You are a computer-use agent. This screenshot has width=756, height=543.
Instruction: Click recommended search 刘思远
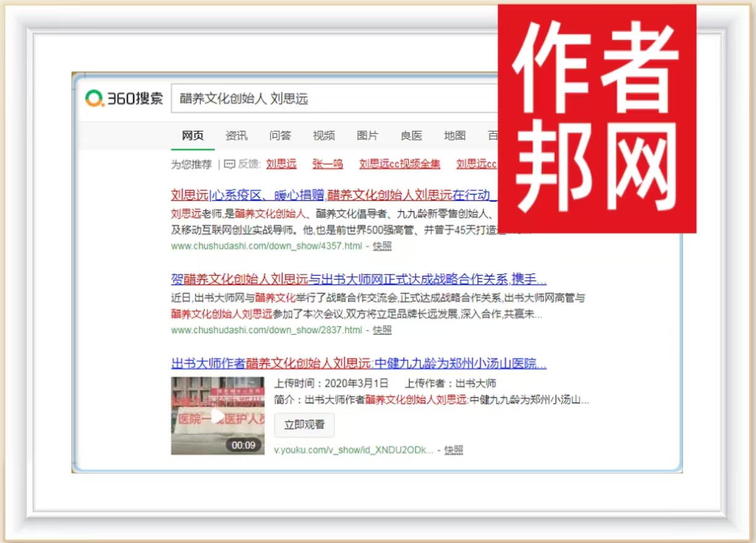pyautogui.click(x=282, y=164)
